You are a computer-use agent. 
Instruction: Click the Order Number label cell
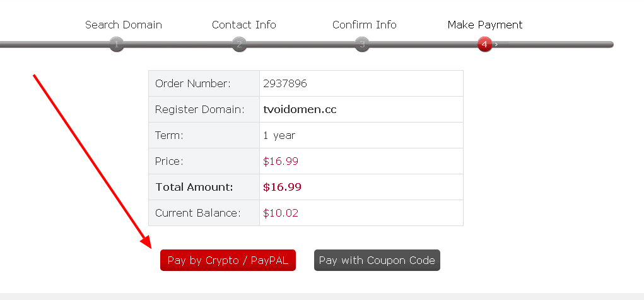pos(193,83)
